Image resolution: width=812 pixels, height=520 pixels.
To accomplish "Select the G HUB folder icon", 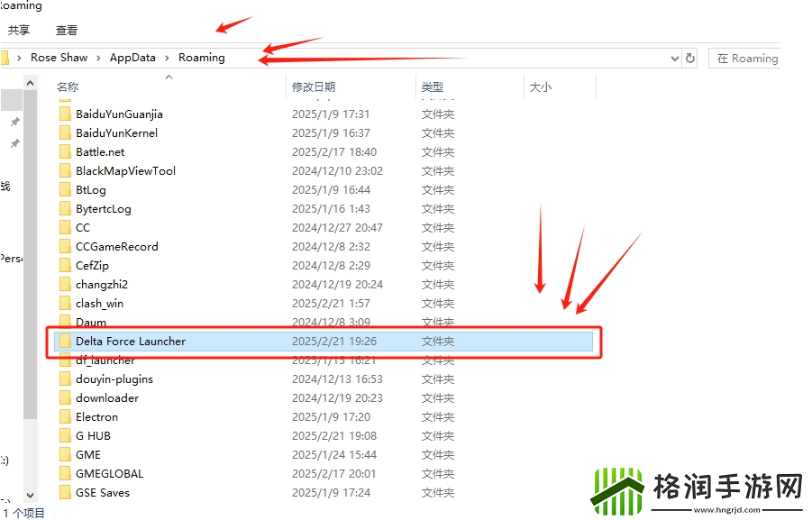I will tap(65, 436).
